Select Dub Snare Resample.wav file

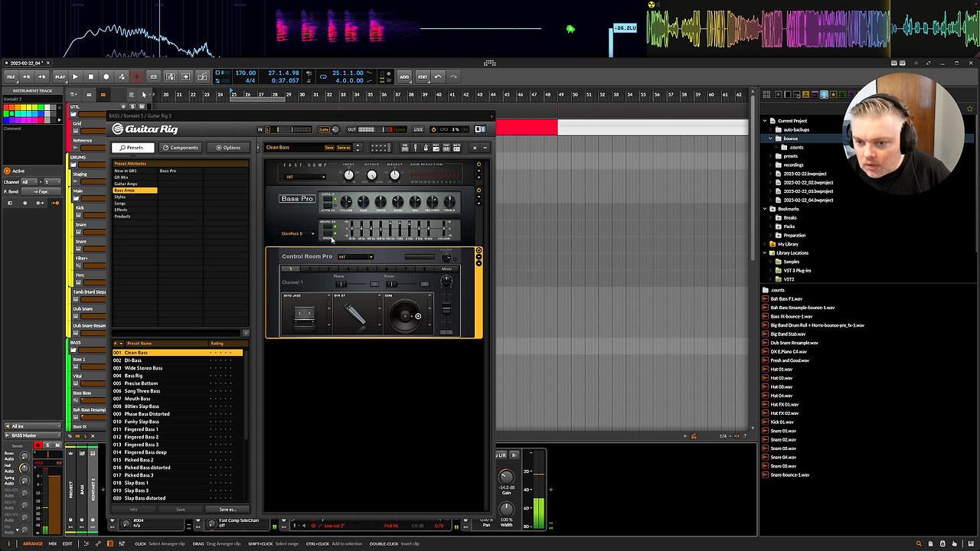pos(794,343)
